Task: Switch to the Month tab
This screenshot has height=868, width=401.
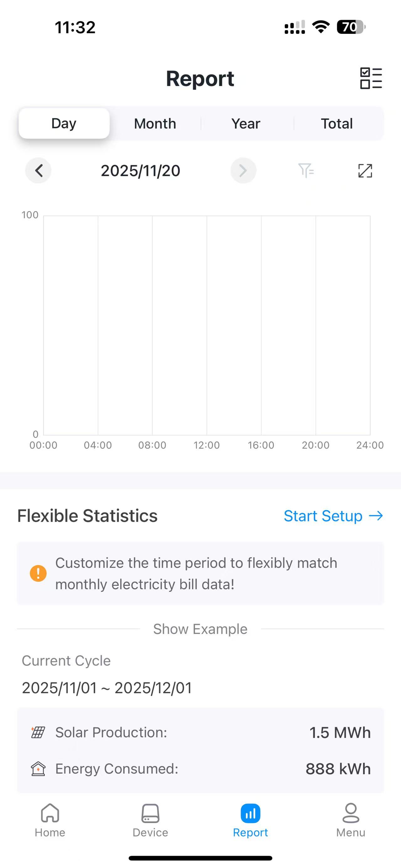Action: 155,124
